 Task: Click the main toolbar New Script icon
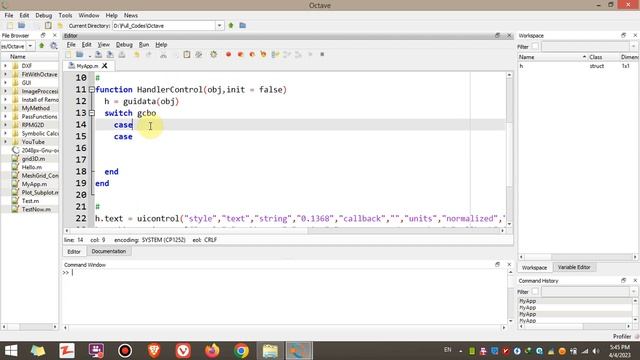coord(10,26)
